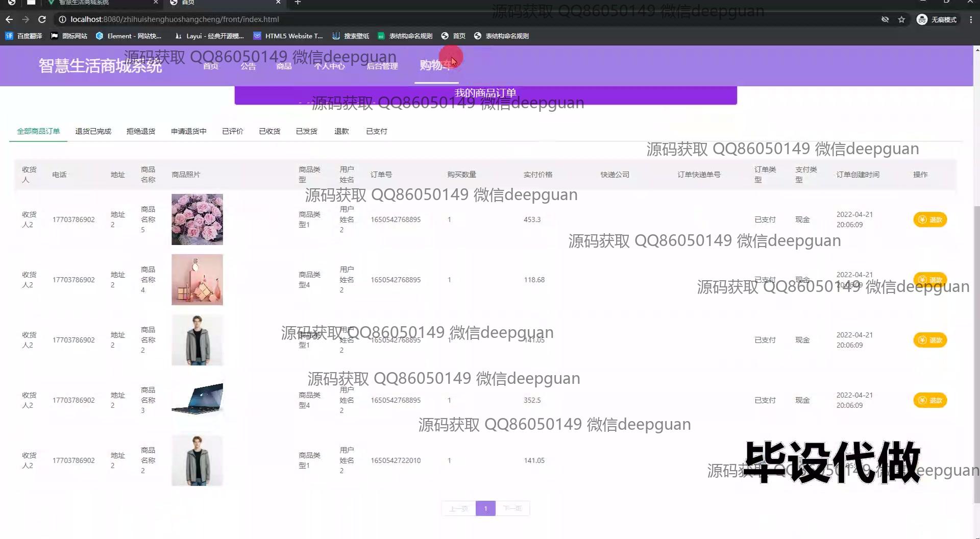980x539 pixels.
Task: Open the HTML5 Website T... bookmark
Action: [x=288, y=36]
